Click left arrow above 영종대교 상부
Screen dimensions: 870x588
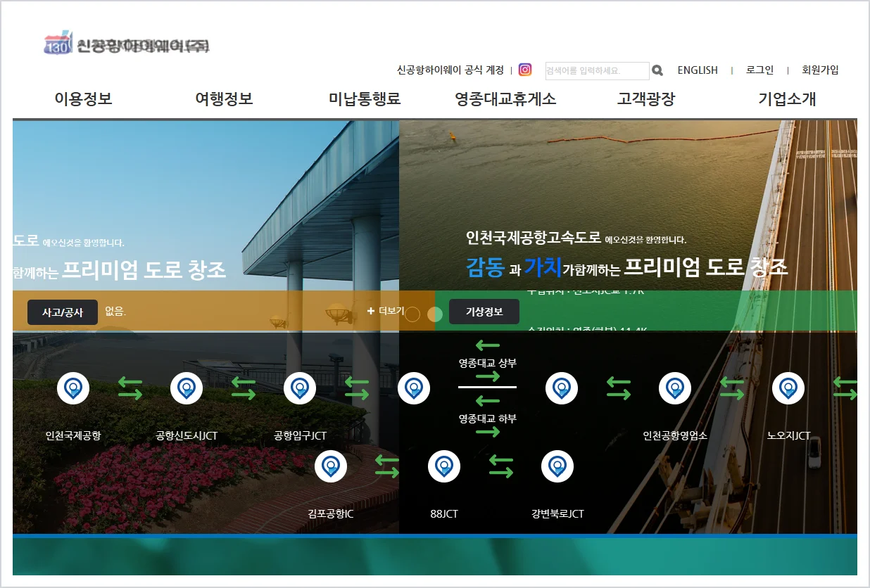pos(487,345)
